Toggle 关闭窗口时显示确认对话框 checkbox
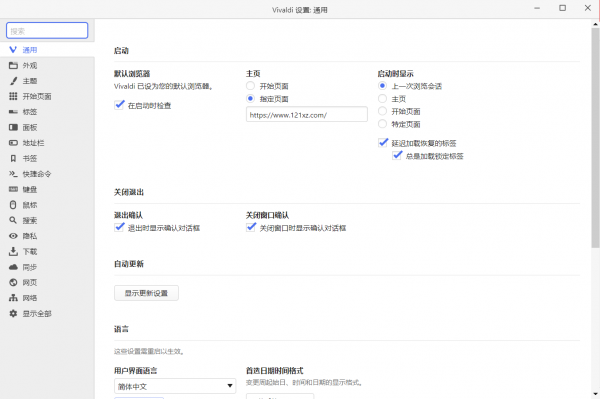The width and height of the screenshot is (600, 399). pos(251,227)
